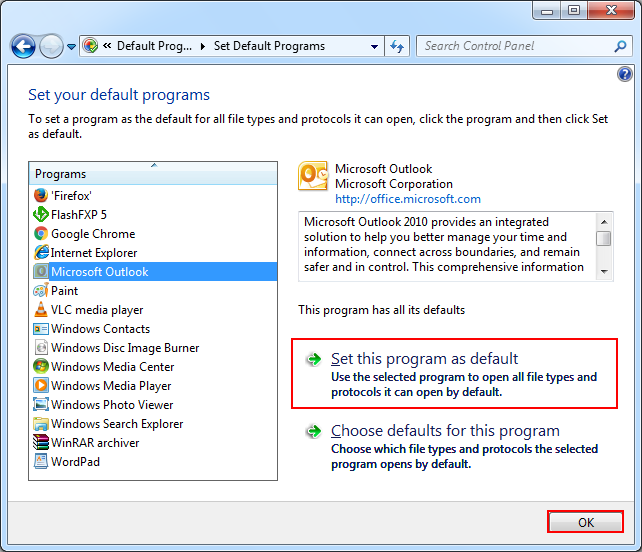Select WordPad in the programs list
Screen dimensions: 642x552
tap(153, 461)
